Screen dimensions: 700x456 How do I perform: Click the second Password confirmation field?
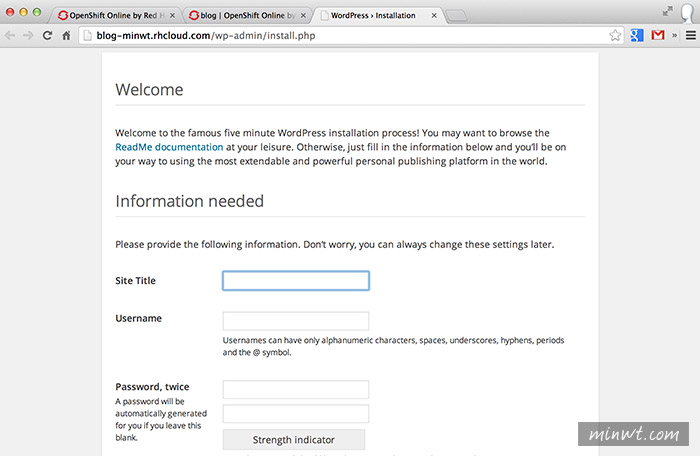click(x=296, y=414)
